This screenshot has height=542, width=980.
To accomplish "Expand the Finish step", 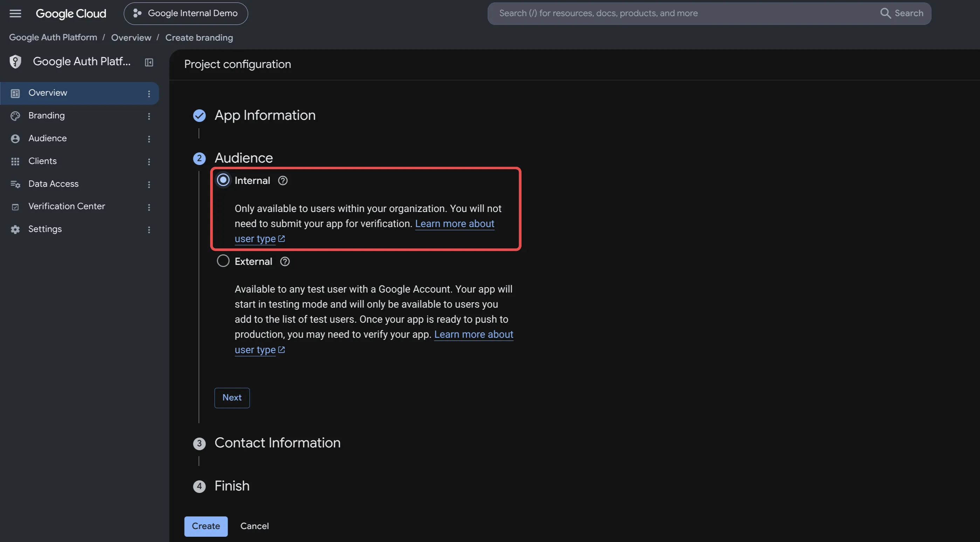I will pyautogui.click(x=232, y=486).
